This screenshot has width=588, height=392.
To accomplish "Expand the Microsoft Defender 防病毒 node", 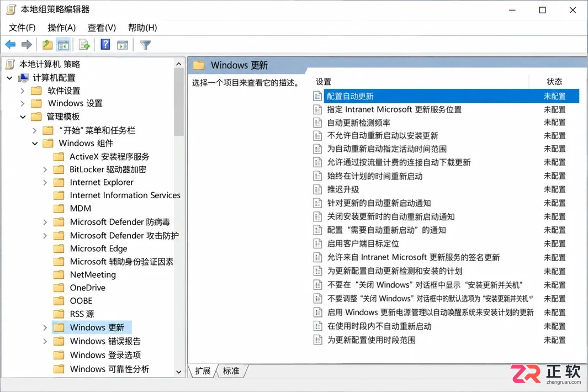I will [45, 222].
